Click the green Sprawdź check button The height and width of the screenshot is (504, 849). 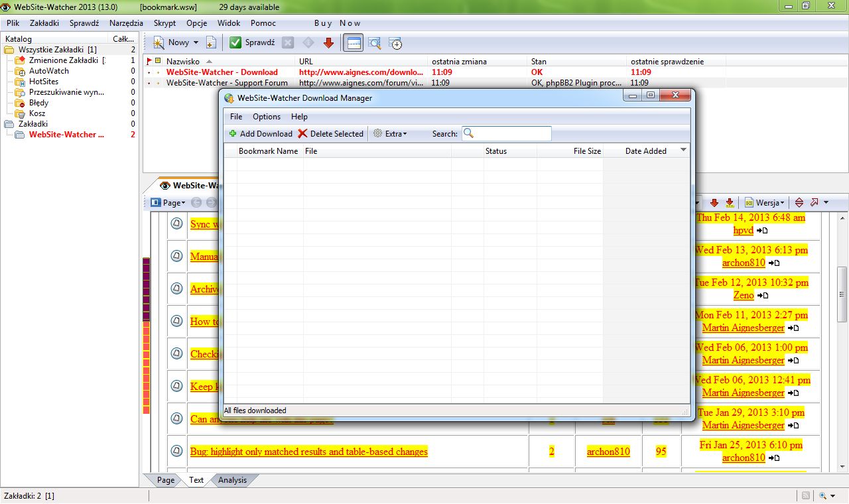coord(252,42)
